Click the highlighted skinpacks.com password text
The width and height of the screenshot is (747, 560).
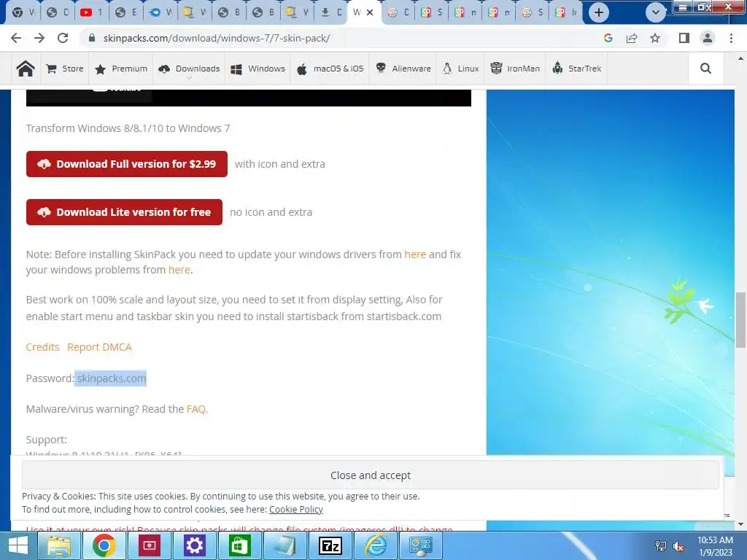(111, 378)
